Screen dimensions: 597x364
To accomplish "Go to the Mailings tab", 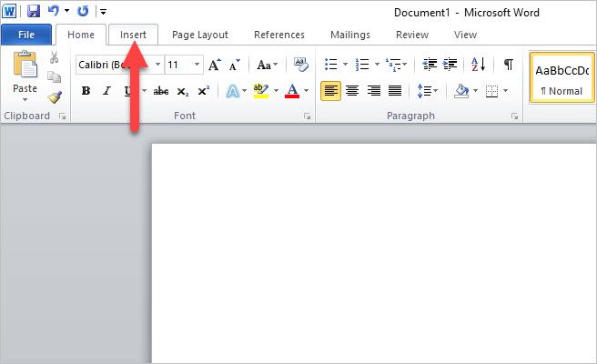I will pos(349,35).
